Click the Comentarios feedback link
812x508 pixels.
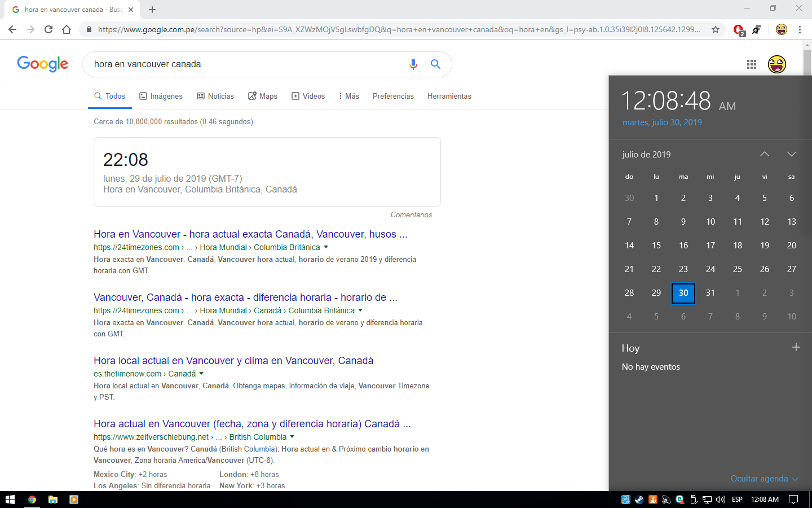tap(411, 214)
